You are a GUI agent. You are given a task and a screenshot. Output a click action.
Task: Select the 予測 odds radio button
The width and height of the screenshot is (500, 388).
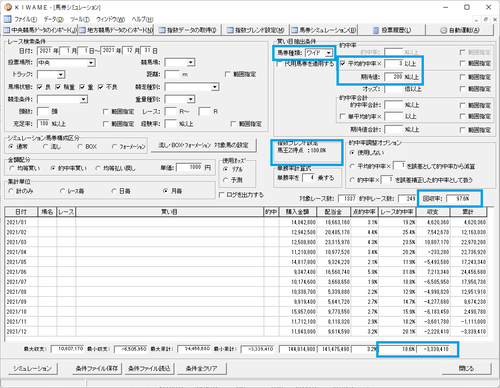pos(226,180)
